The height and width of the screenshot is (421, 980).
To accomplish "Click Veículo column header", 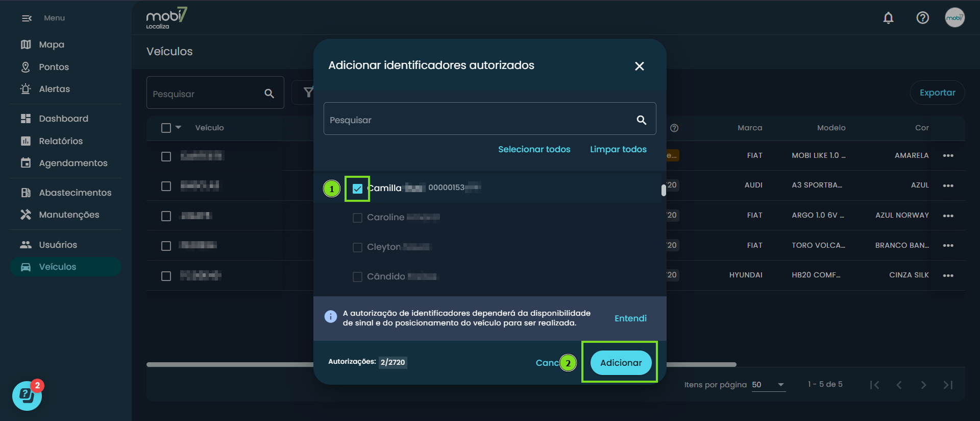I will tap(209, 128).
